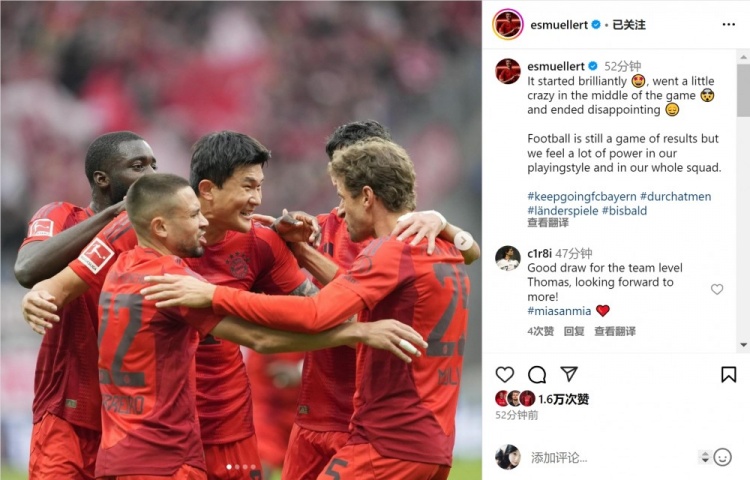The height and width of the screenshot is (480, 750).
Task: Click the comment scrollbar up arrow
Action: click(x=743, y=56)
